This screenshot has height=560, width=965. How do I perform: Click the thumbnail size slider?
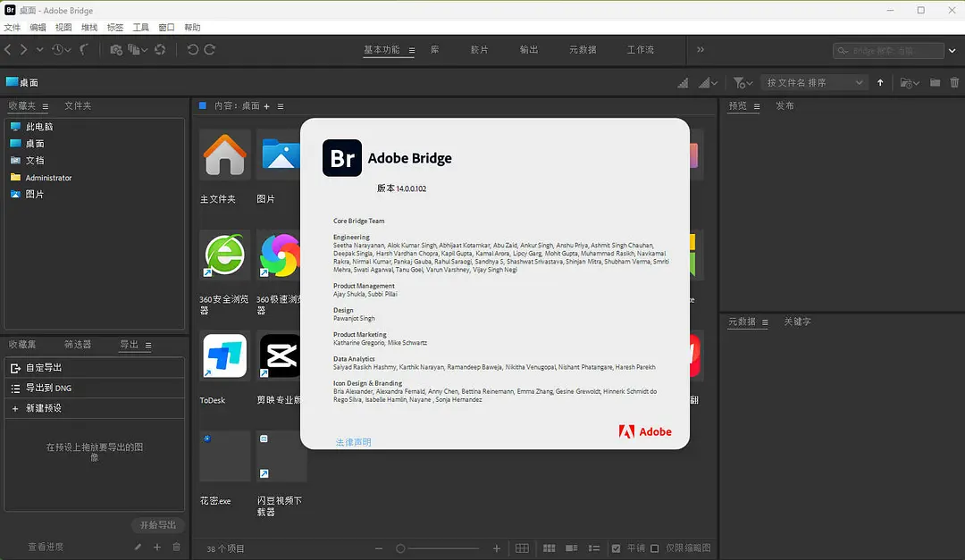[x=438, y=548]
